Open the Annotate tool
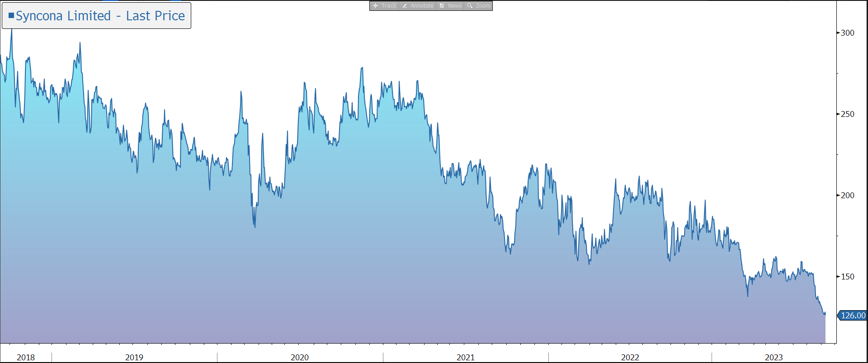Viewport: 868px width, 363px height. click(418, 6)
